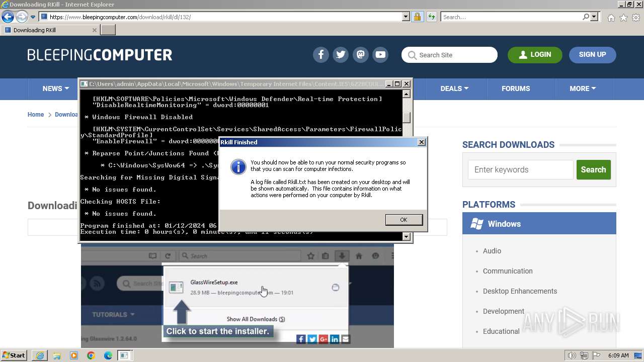This screenshot has width=644, height=362.
Task: Open Google Chrome from taskbar
Action: [91, 355]
